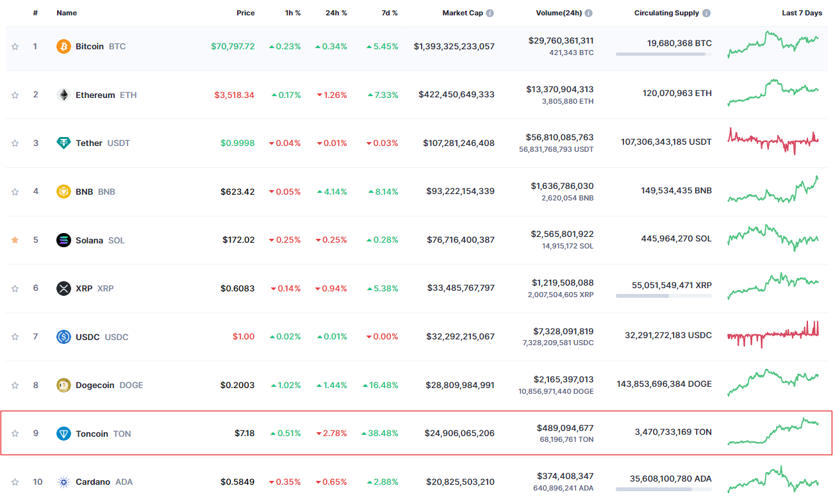Open Tether 7-day sparkline chart
The width and height of the screenshot is (833, 504).
(x=773, y=141)
